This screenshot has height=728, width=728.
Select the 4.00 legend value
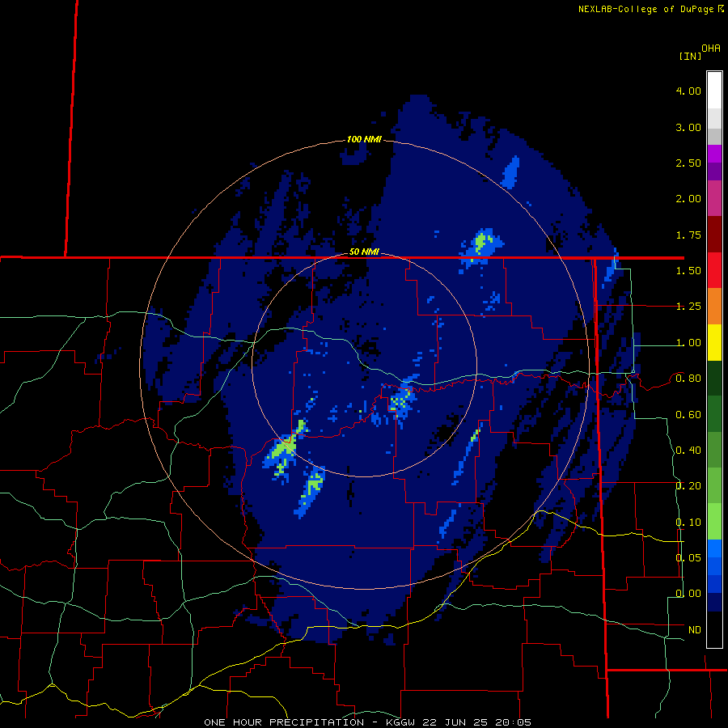688,91
